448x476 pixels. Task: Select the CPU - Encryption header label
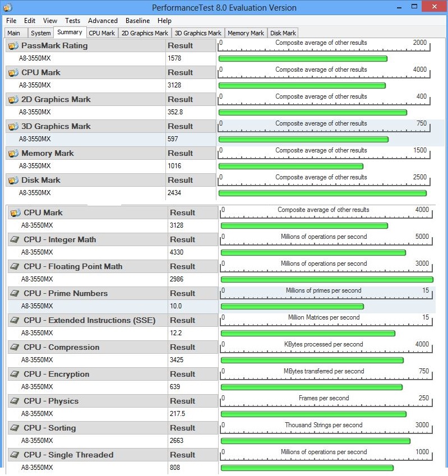57,374
